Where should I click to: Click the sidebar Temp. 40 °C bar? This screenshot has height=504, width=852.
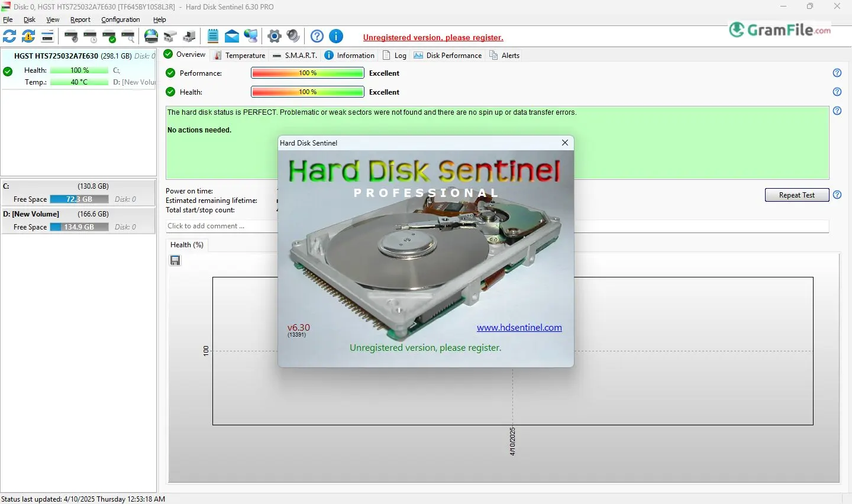tap(79, 82)
